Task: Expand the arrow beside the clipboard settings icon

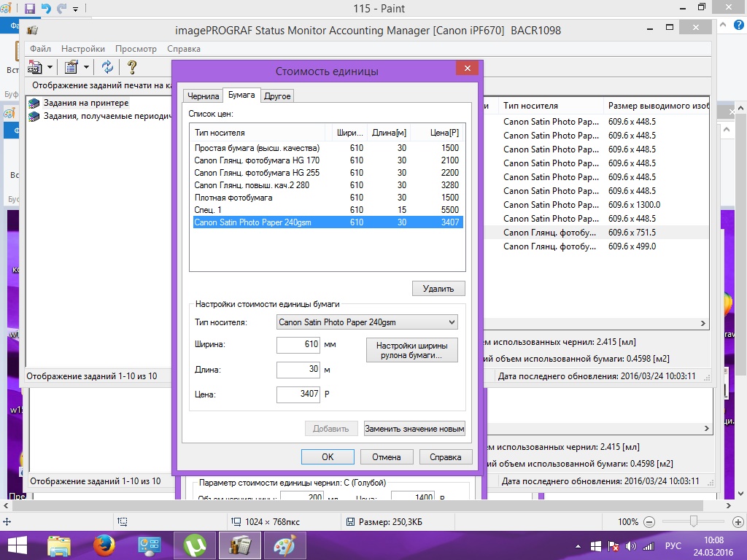Action: pyautogui.click(x=86, y=67)
